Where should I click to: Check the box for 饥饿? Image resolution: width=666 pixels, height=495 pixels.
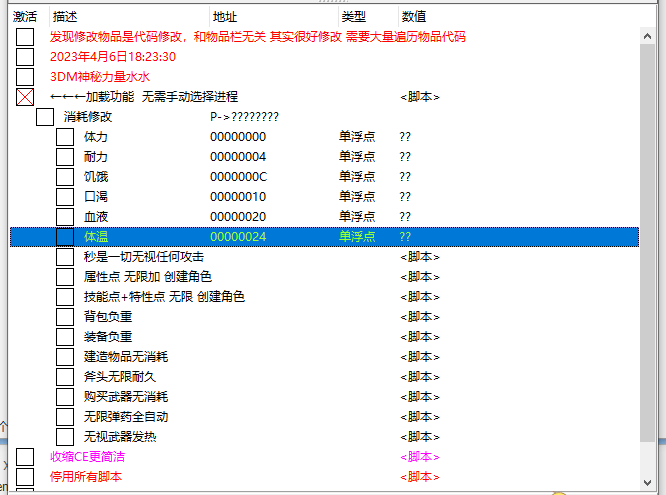click(x=65, y=177)
